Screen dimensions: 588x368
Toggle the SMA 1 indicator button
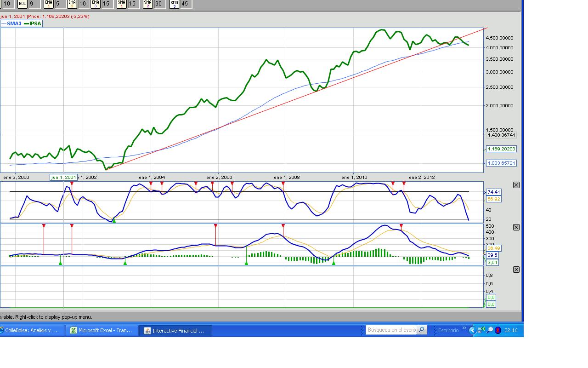click(x=121, y=4)
